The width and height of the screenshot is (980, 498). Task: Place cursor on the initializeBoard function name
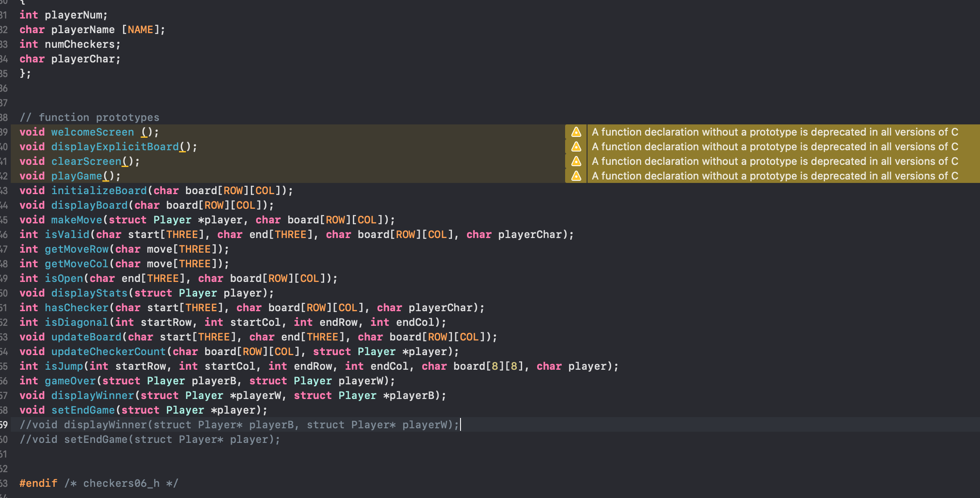point(99,190)
